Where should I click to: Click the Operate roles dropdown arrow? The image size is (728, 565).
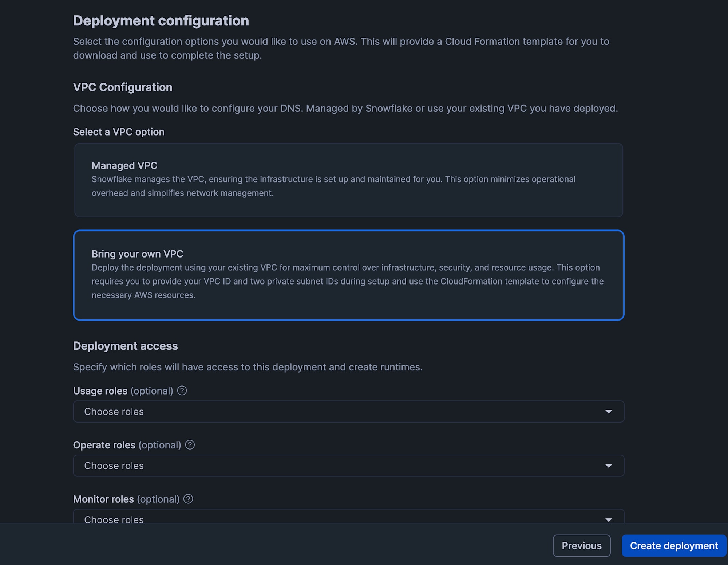(609, 466)
